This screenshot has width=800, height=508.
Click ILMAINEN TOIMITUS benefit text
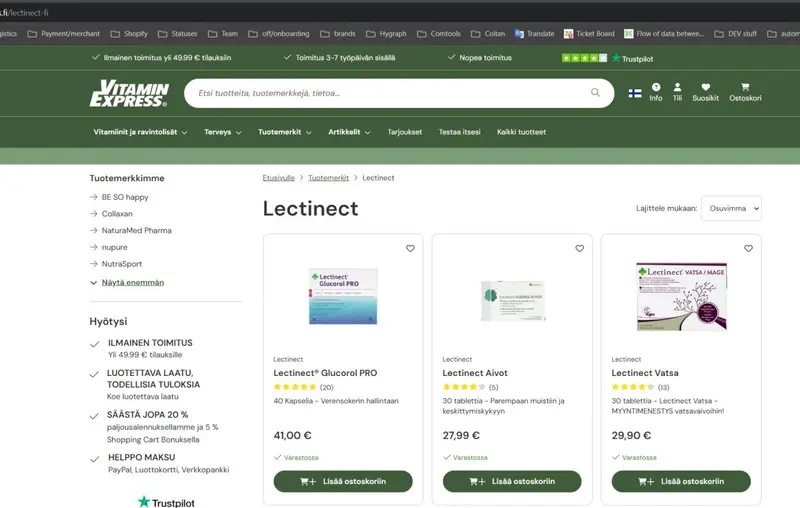click(150, 343)
